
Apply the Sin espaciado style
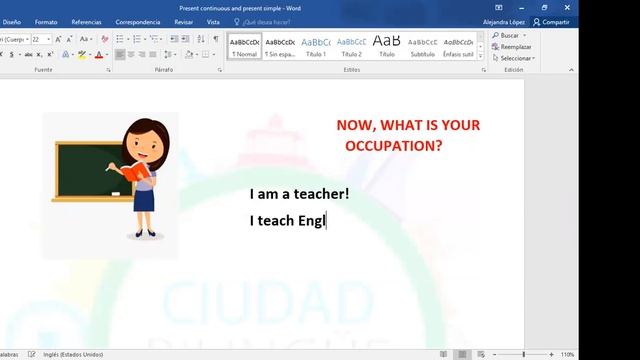280,46
